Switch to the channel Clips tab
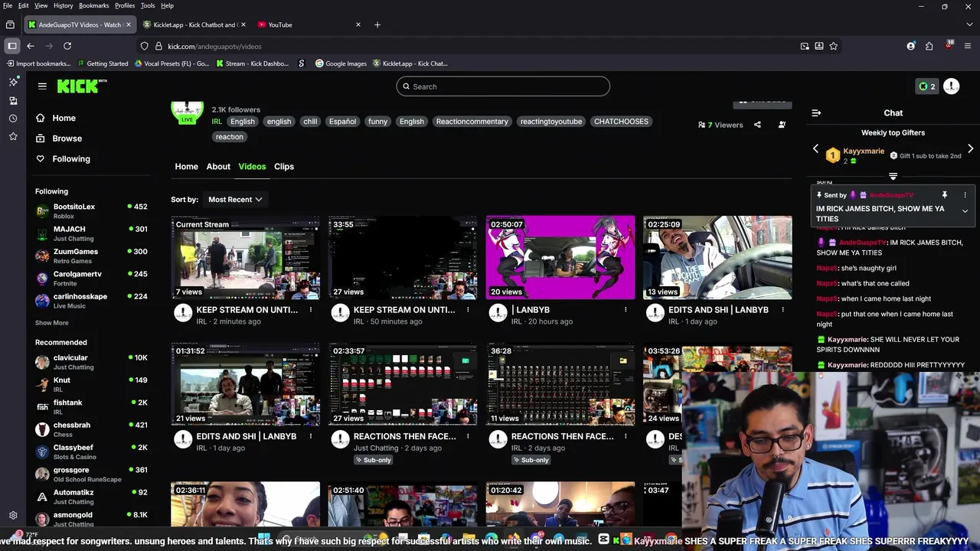 click(284, 166)
